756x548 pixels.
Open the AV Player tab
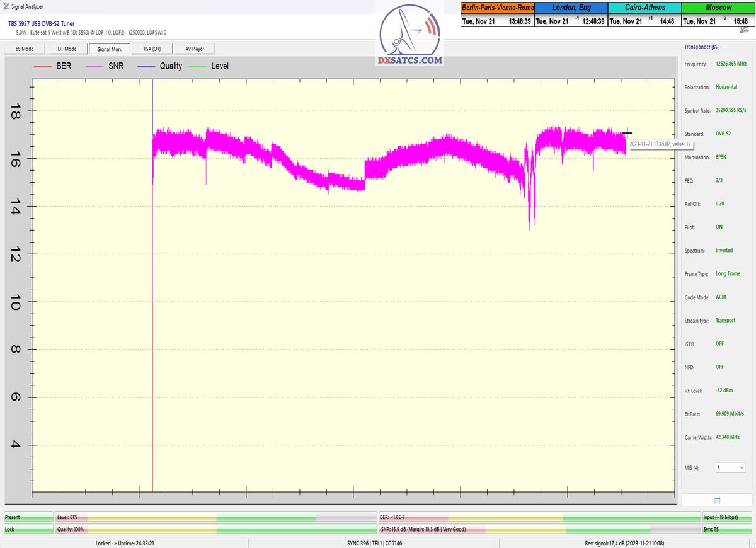[x=194, y=49]
